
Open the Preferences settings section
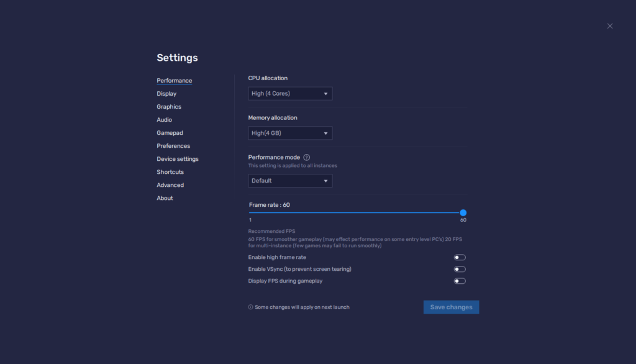coord(173,145)
